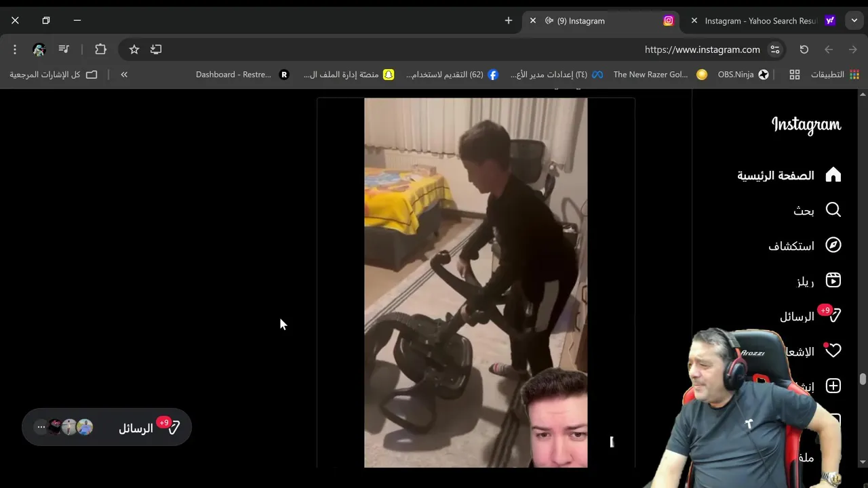
Task: Click the install/cast icon next to star
Action: pyautogui.click(x=156, y=49)
